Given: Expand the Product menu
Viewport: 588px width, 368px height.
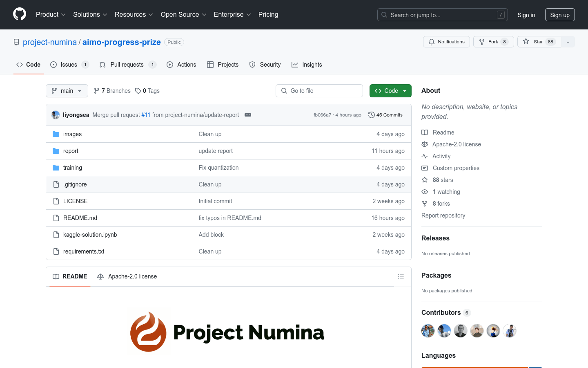Looking at the screenshot, I should click(x=51, y=14).
